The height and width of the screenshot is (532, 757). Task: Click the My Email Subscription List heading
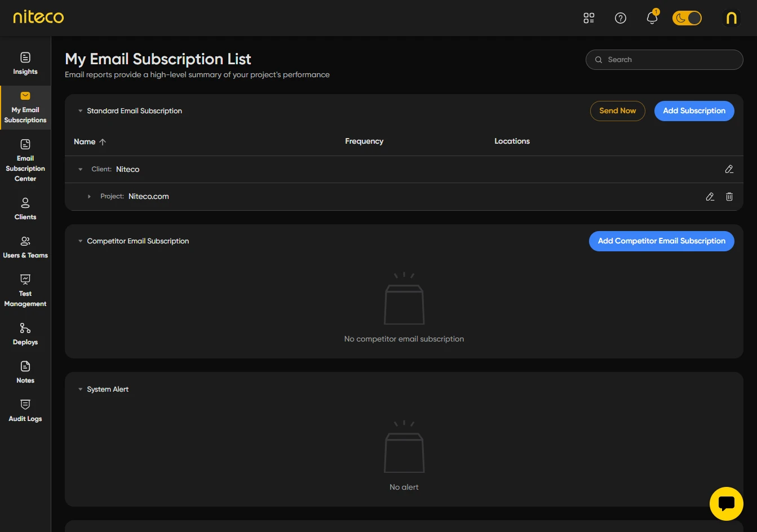pos(158,59)
